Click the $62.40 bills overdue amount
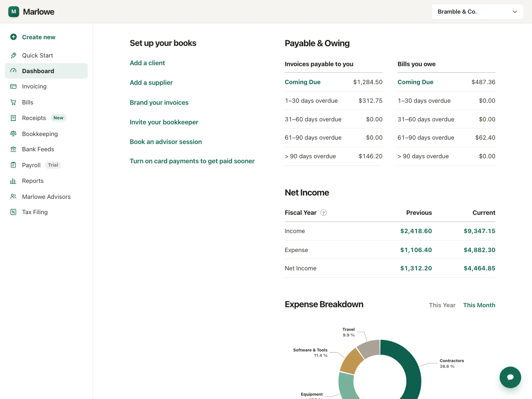Image resolution: width=532 pixels, height=399 pixels. [x=485, y=138]
